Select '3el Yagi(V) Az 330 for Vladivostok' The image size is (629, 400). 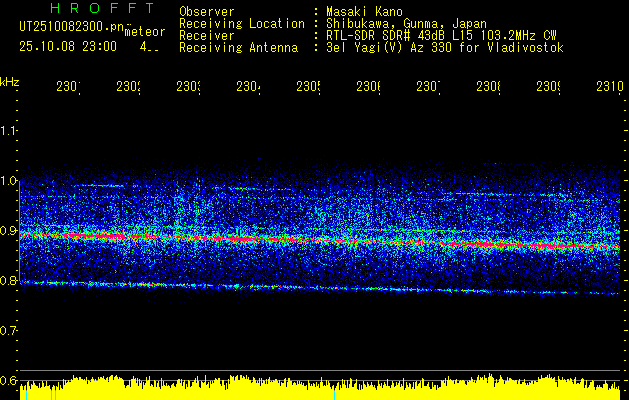(x=445, y=48)
